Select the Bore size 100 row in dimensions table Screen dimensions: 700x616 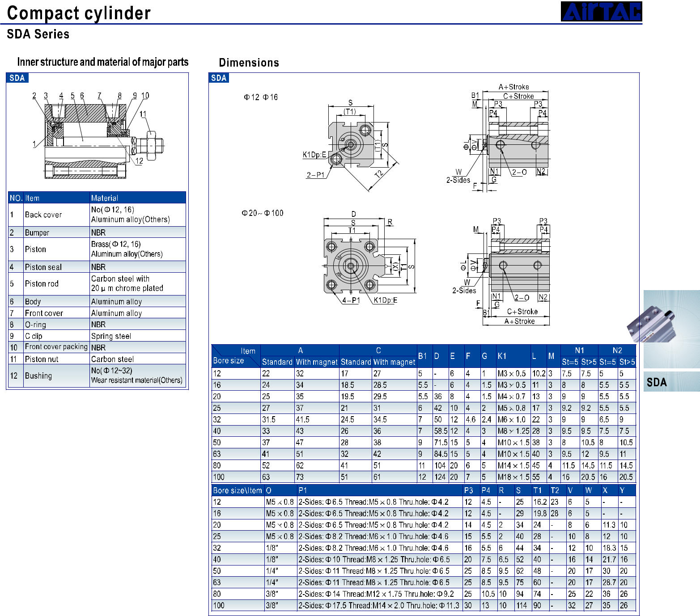pyautogui.click(x=423, y=477)
